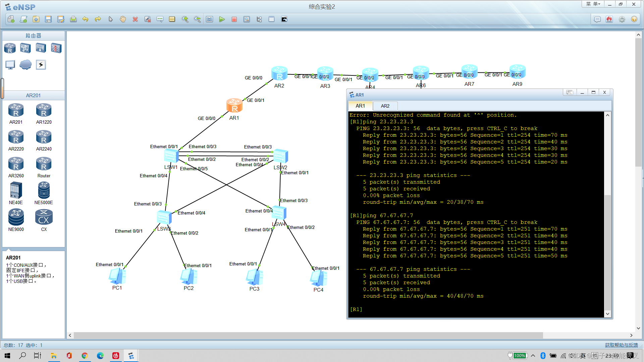Start all devices with green play icon
644x362 pixels.
[222, 19]
